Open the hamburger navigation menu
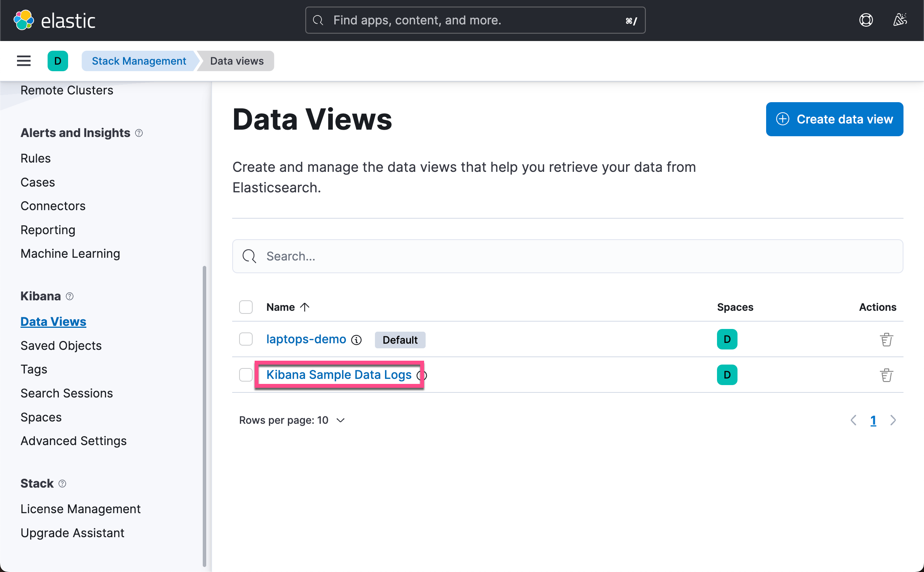The height and width of the screenshot is (572, 924). [x=24, y=61]
